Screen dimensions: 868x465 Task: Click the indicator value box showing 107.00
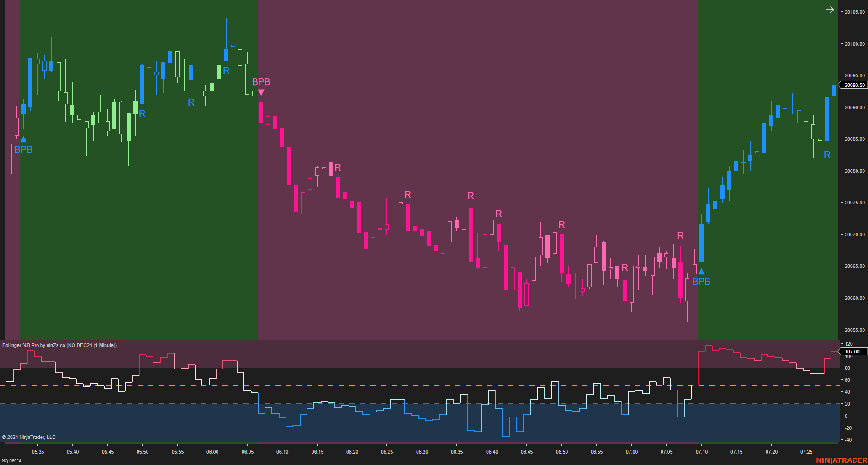[x=852, y=352]
